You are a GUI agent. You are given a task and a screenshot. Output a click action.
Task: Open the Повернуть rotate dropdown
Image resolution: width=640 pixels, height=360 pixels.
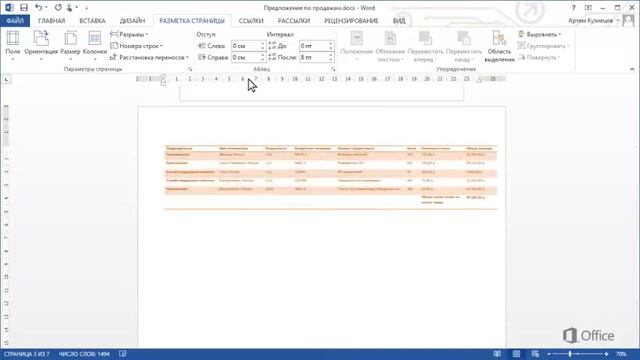click(539, 57)
